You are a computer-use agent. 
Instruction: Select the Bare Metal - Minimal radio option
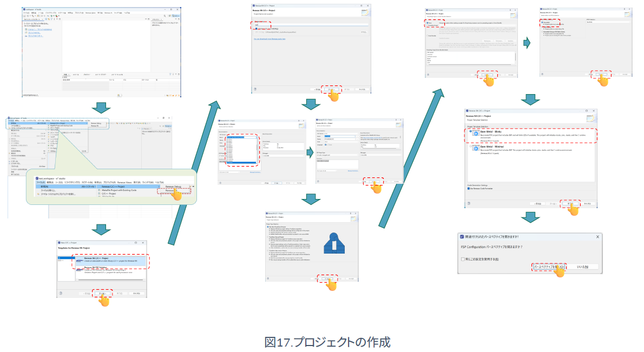coord(471,147)
